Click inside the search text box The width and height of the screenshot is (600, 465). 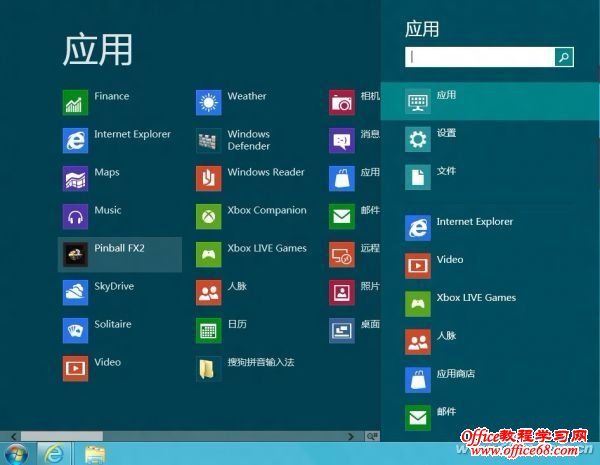pyautogui.click(x=480, y=57)
